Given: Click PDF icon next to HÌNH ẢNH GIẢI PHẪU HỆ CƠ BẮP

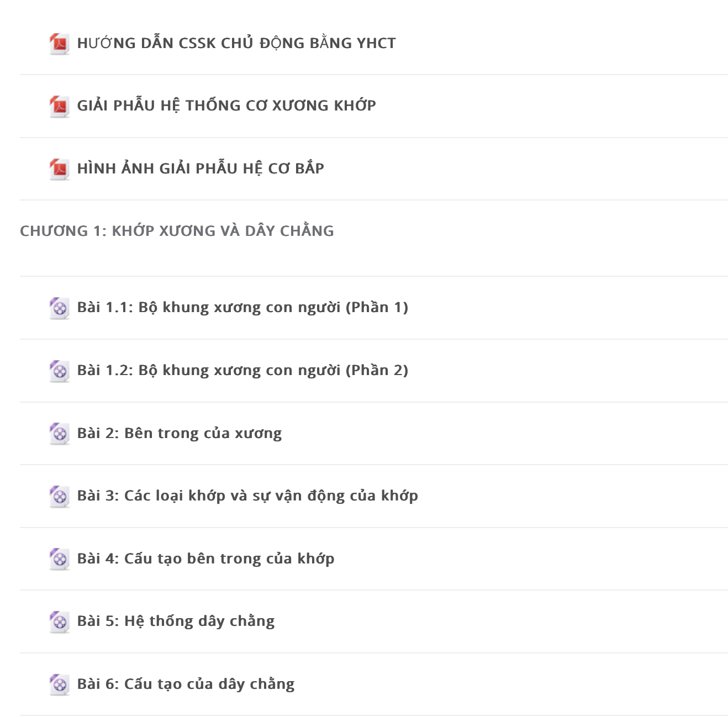Looking at the screenshot, I should coord(59,169).
